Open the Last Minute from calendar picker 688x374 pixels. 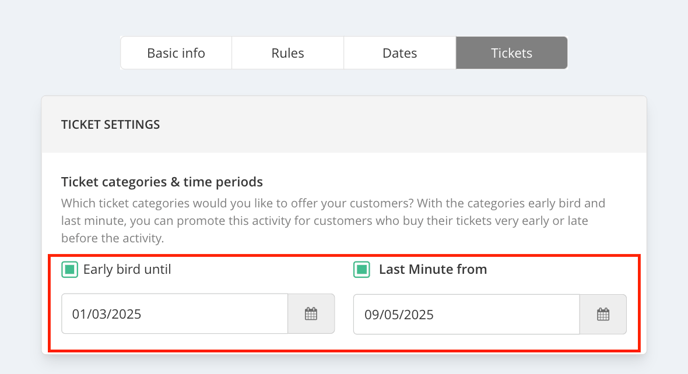click(x=603, y=314)
